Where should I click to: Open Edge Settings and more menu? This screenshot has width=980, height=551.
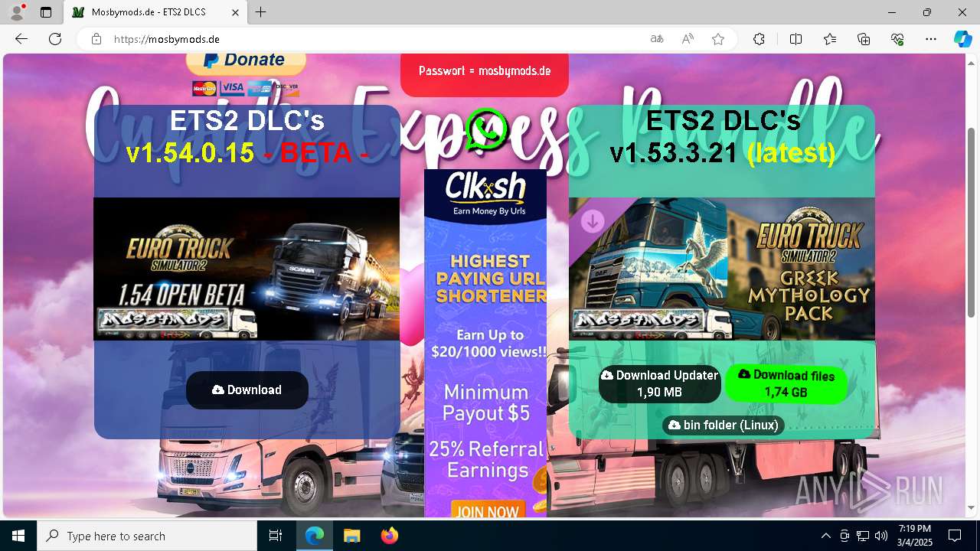[x=931, y=39]
